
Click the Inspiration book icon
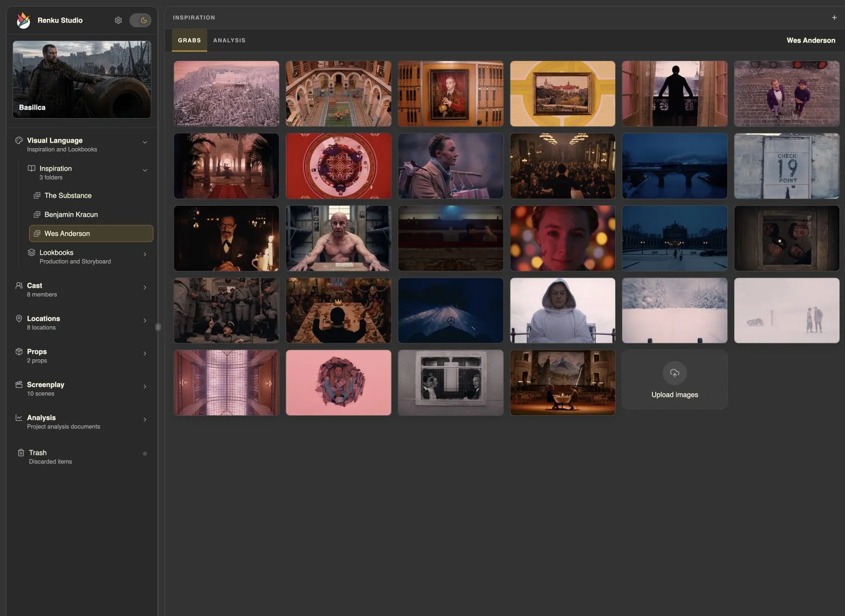[x=32, y=169]
